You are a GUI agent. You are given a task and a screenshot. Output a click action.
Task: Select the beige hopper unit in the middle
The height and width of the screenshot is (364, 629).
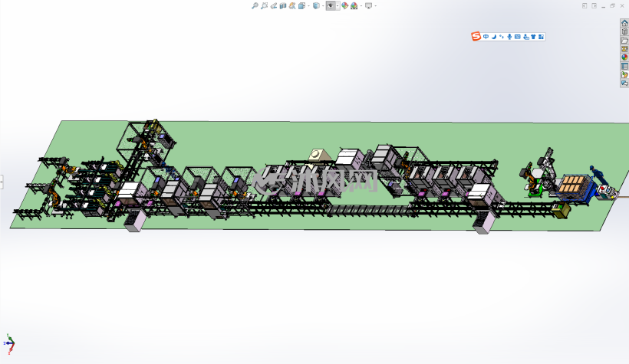coord(319,155)
